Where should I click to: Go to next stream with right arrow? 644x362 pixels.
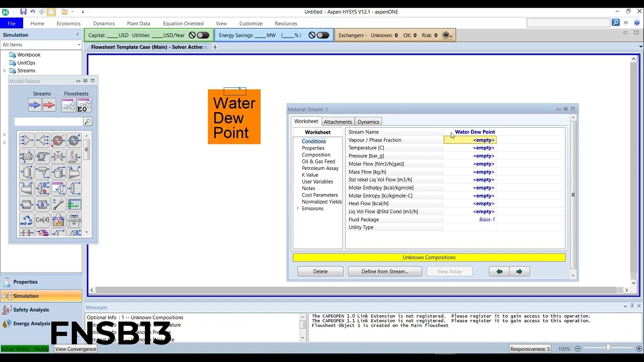tap(519, 271)
